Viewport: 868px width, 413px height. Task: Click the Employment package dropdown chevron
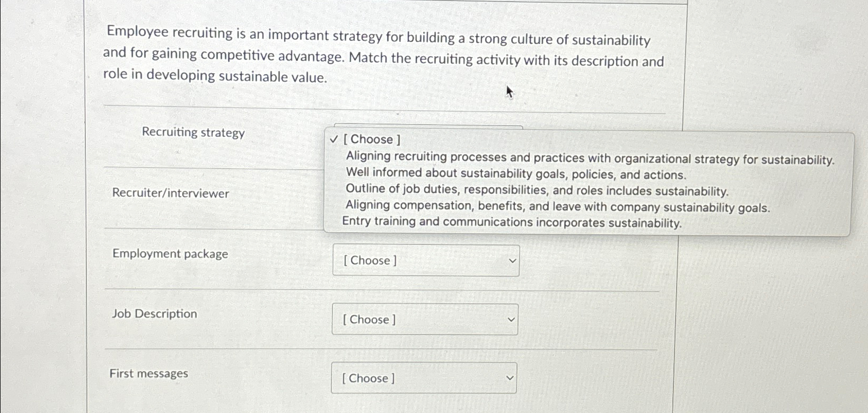(511, 260)
